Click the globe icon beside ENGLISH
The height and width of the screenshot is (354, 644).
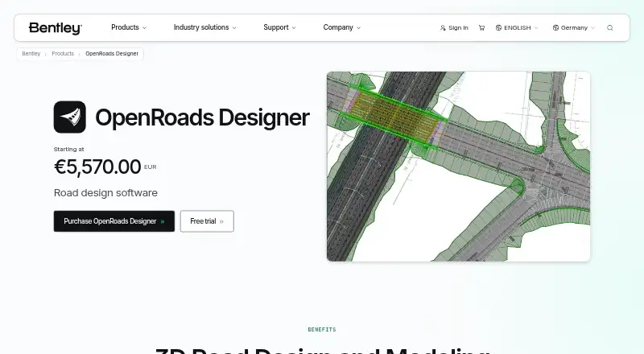pos(498,27)
